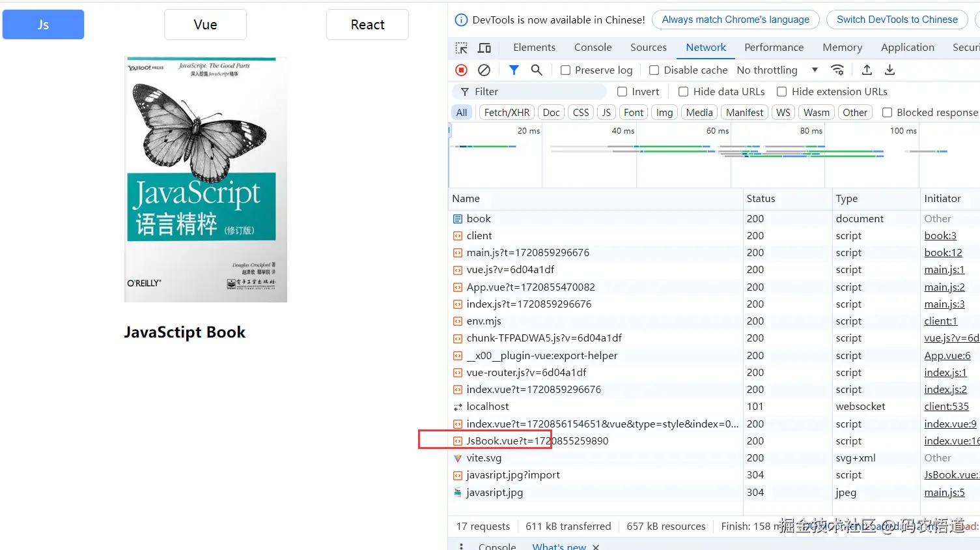Open the No throttling dropdown
The image size is (980, 550).
[777, 70]
